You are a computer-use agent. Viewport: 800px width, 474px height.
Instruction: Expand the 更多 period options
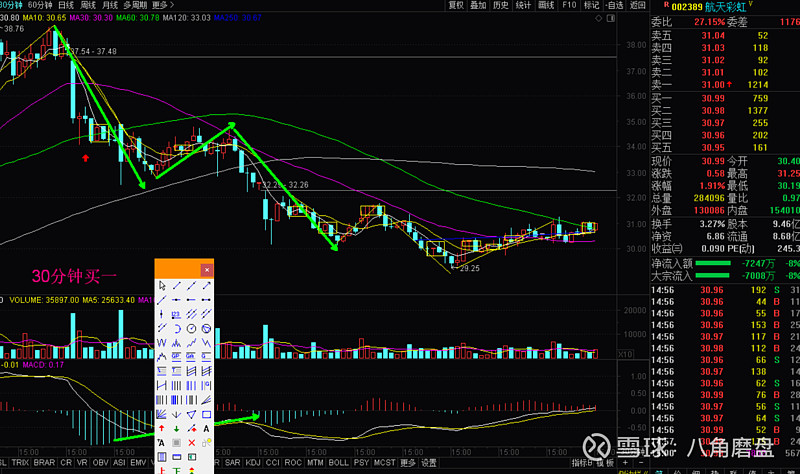(x=163, y=5)
